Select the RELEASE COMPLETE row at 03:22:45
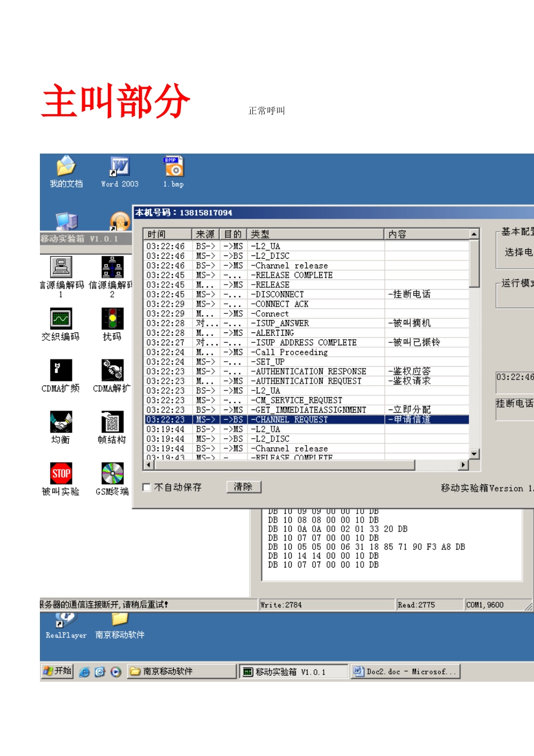The width and height of the screenshot is (534, 756). pos(307,275)
